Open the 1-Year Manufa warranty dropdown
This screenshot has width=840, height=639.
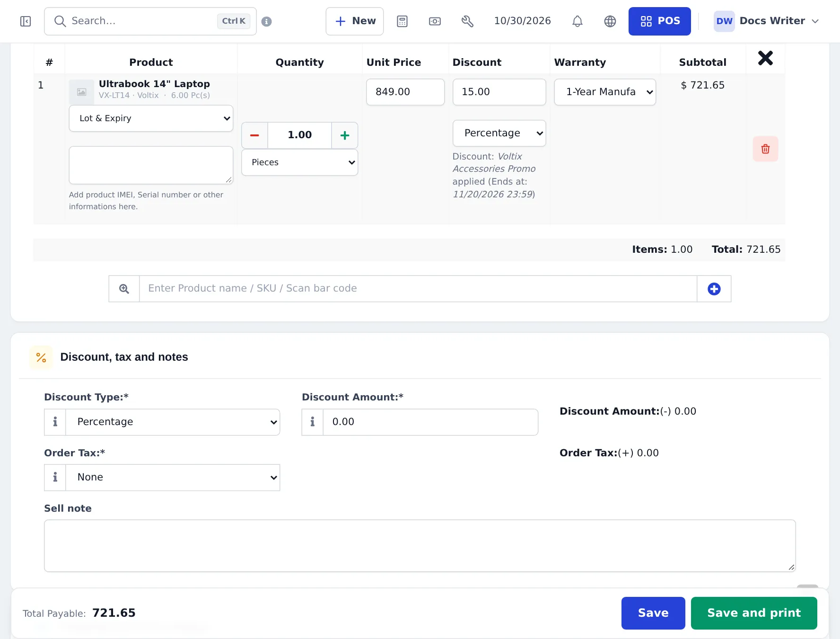[605, 92]
